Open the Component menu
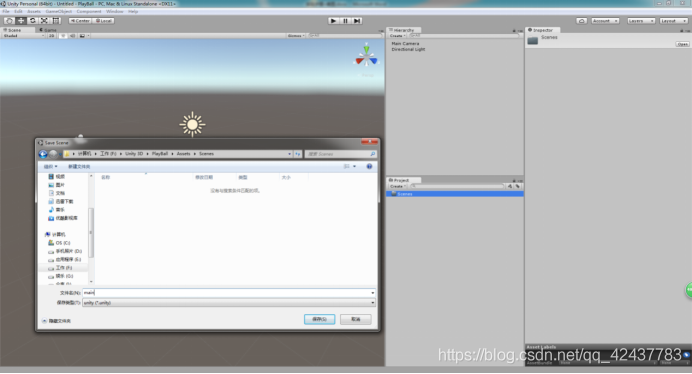 click(x=89, y=11)
